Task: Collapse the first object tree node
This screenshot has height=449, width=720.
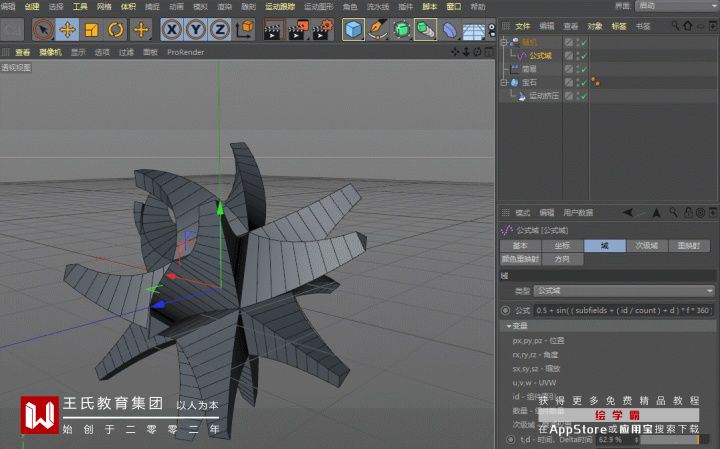Action: click(x=504, y=42)
